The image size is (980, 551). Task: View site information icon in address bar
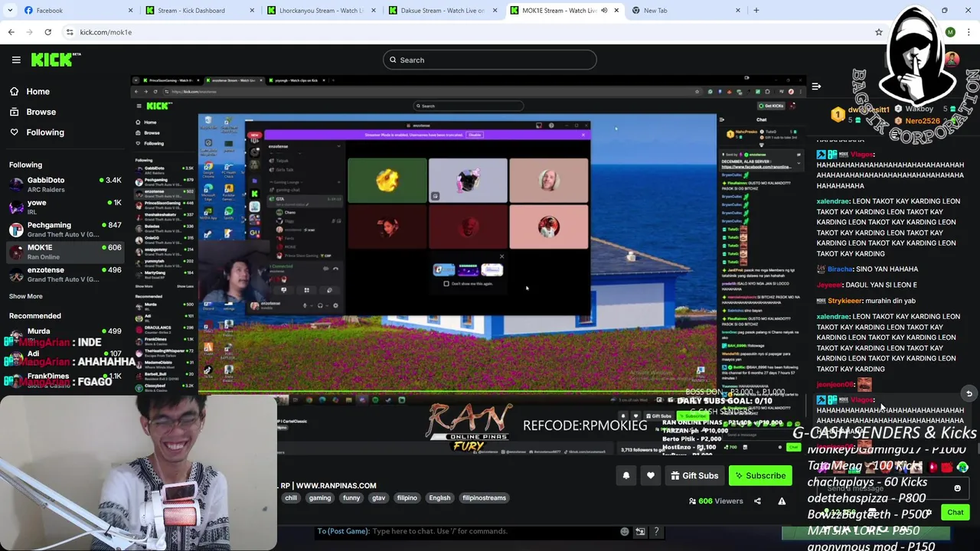coord(70,32)
